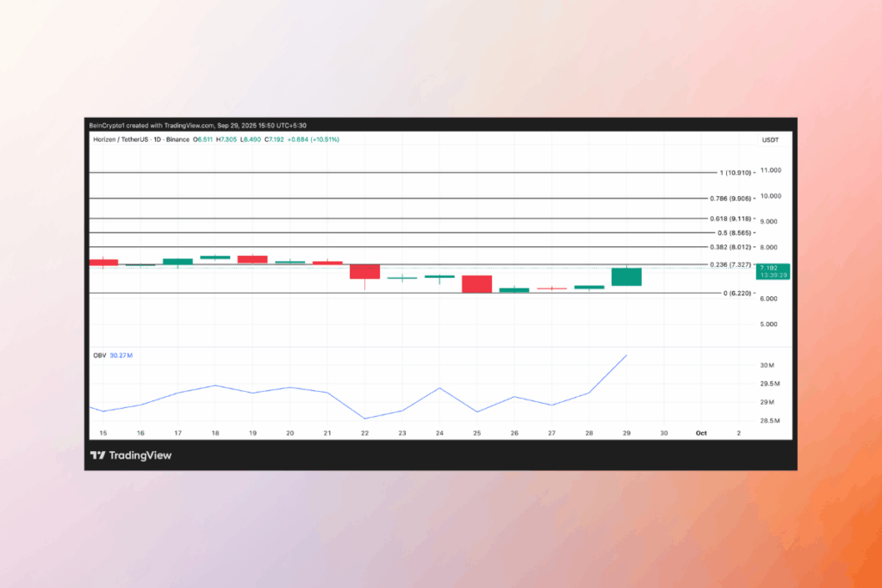Click the green candle on the 29th
Image resolution: width=882 pixels, height=588 pixels.
[x=626, y=276]
